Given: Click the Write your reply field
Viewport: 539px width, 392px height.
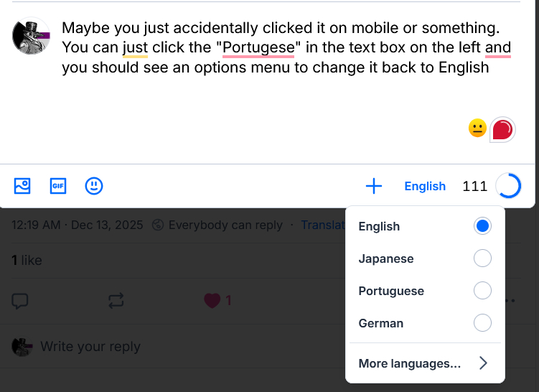Looking at the screenshot, I should (90, 347).
